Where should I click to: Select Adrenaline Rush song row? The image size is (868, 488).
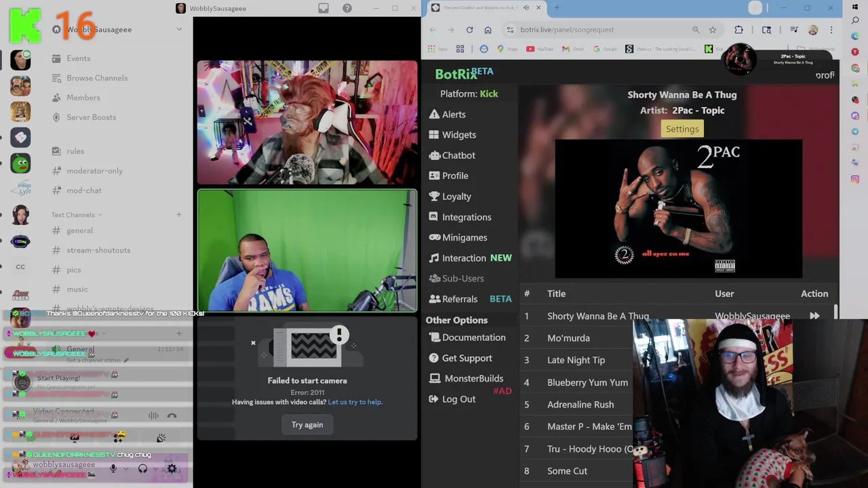(x=576, y=405)
